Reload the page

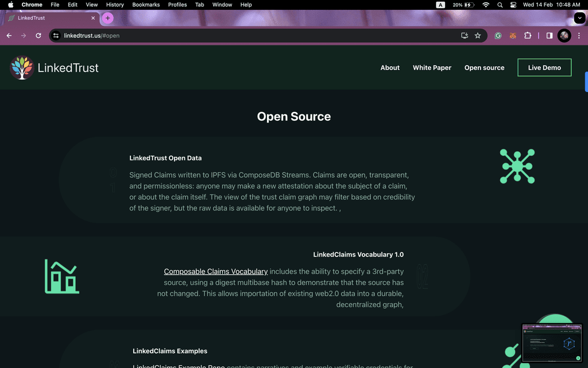coord(38,36)
